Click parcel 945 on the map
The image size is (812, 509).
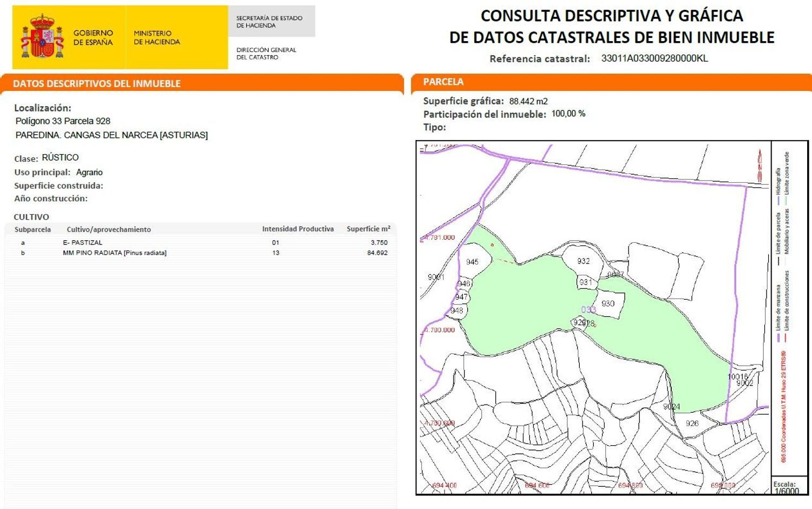473,262
